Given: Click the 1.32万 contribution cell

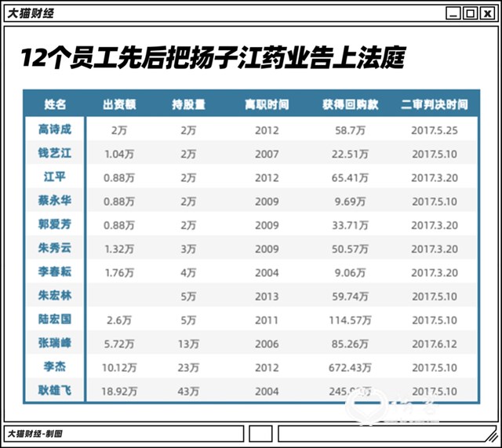Looking at the screenshot, I should coord(119,249).
